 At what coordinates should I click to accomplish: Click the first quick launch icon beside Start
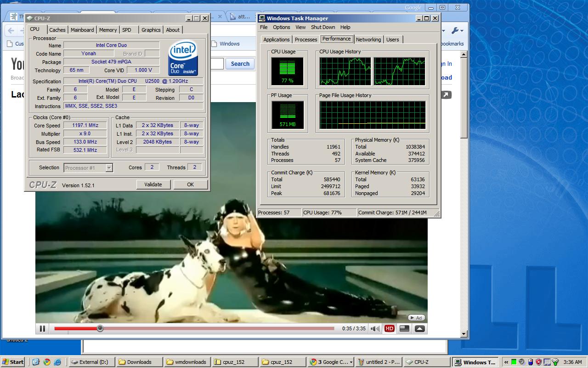(x=36, y=362)
